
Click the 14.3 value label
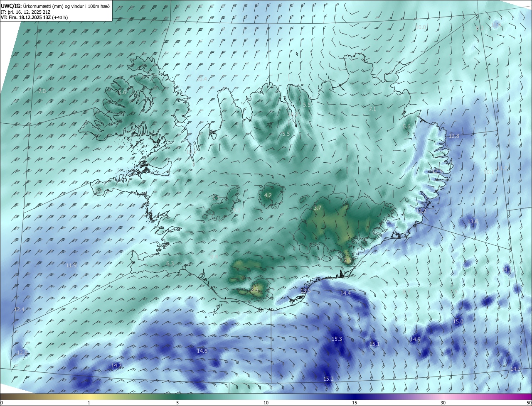[x=515, y=369]
